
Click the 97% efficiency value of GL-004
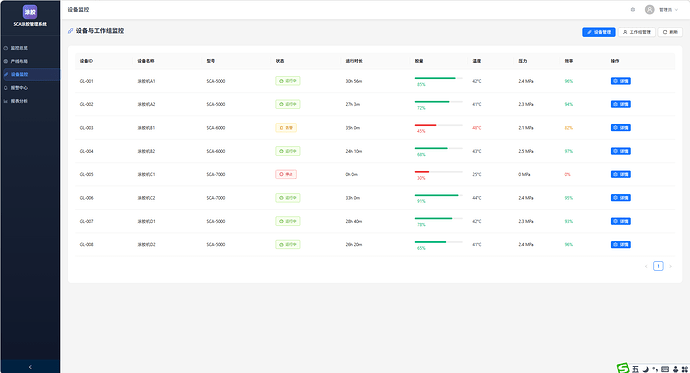569,151
